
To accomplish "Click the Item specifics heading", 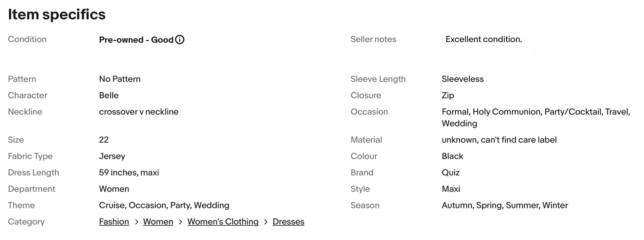I will pyautogui.click(x=57, y=14).
